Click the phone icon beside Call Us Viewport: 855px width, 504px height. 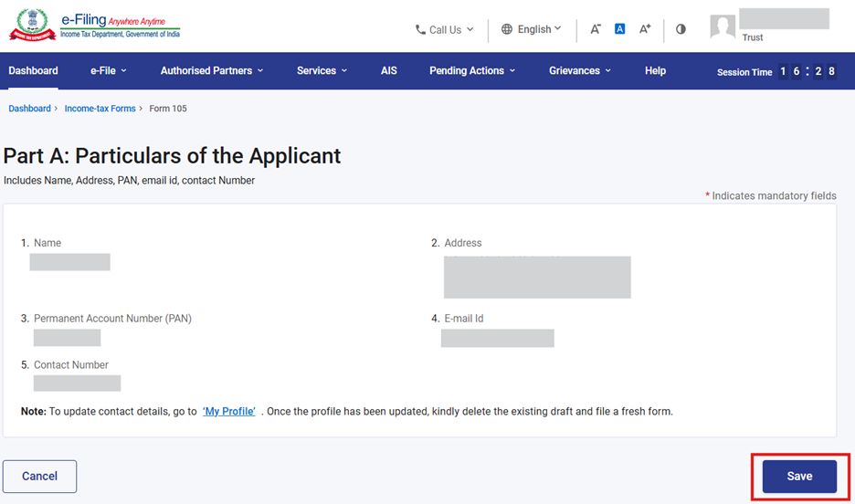point(420,29)
